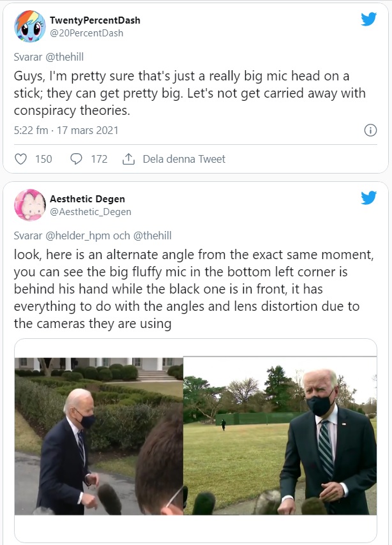The image size is (392, 545).
Task: View the 172 replies count
Action: pyautogui.click(x=99, y=159)
